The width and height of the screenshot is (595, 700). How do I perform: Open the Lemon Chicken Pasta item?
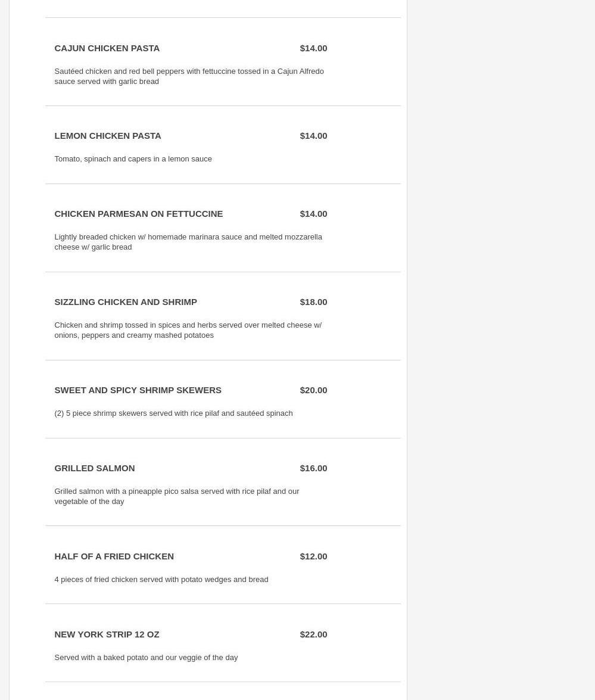(107, 136)
